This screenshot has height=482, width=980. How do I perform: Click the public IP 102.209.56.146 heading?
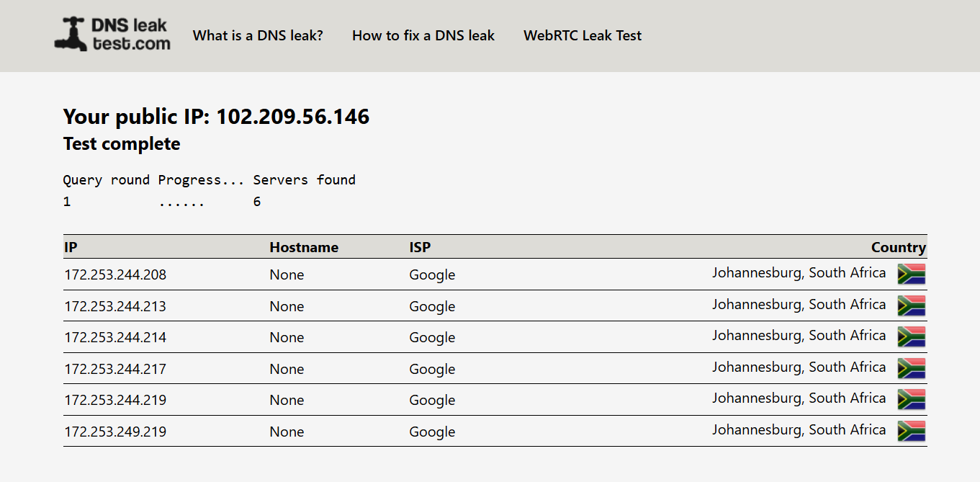click(216, 117)
